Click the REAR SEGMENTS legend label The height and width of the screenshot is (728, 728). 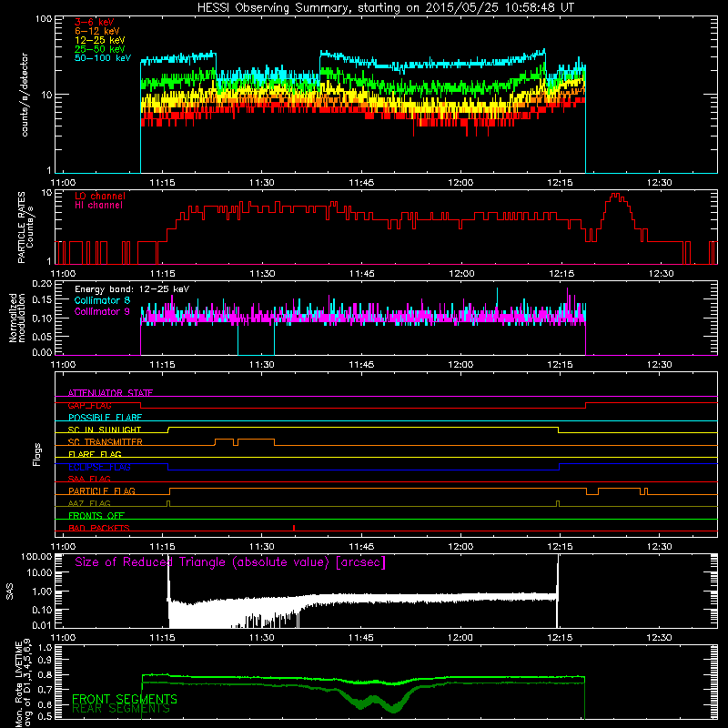(x=121, y=709)
